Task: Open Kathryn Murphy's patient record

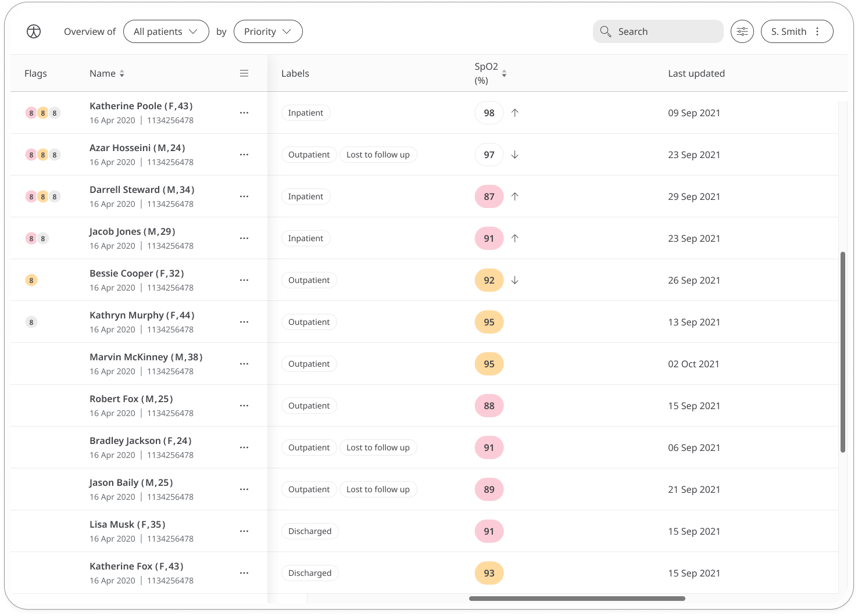Action: [142, 315]
